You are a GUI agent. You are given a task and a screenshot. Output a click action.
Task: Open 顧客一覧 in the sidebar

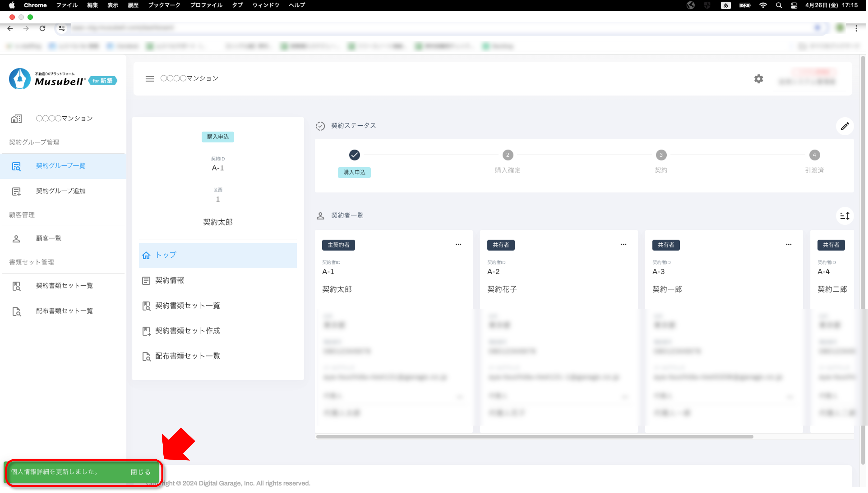point(48,238)
